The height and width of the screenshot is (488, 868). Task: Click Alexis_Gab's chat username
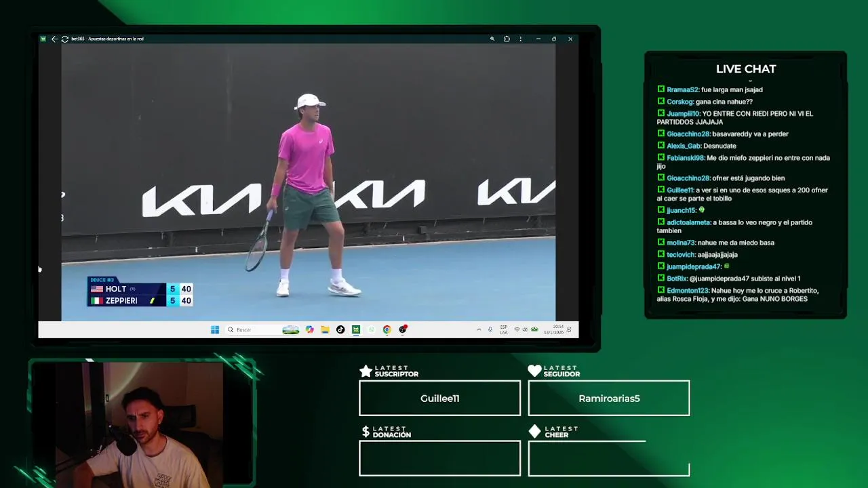click(x=684, y=146)
